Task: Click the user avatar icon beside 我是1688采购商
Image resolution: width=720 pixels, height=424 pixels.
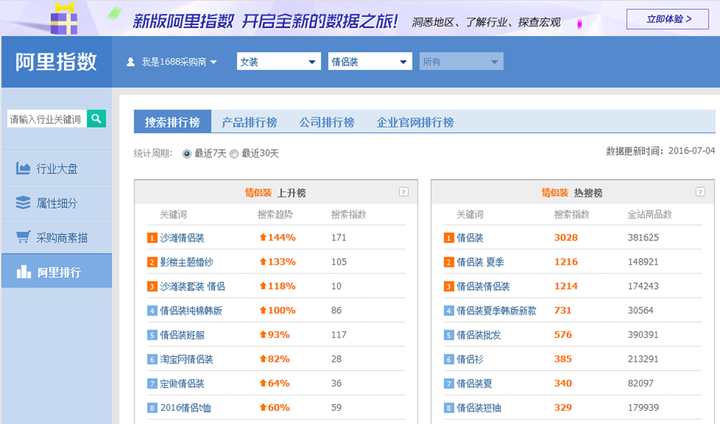Action: click(130, 62)
